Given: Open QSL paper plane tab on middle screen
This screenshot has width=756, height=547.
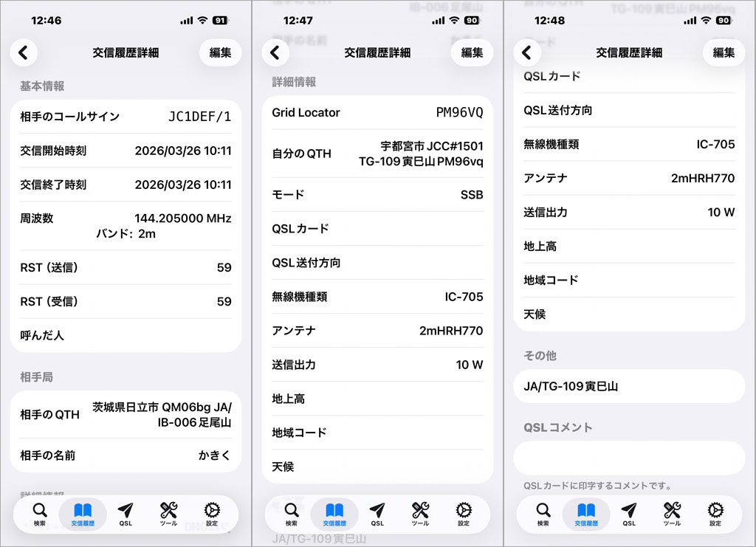Looking at the screenshot, I should tap(377, 514).
